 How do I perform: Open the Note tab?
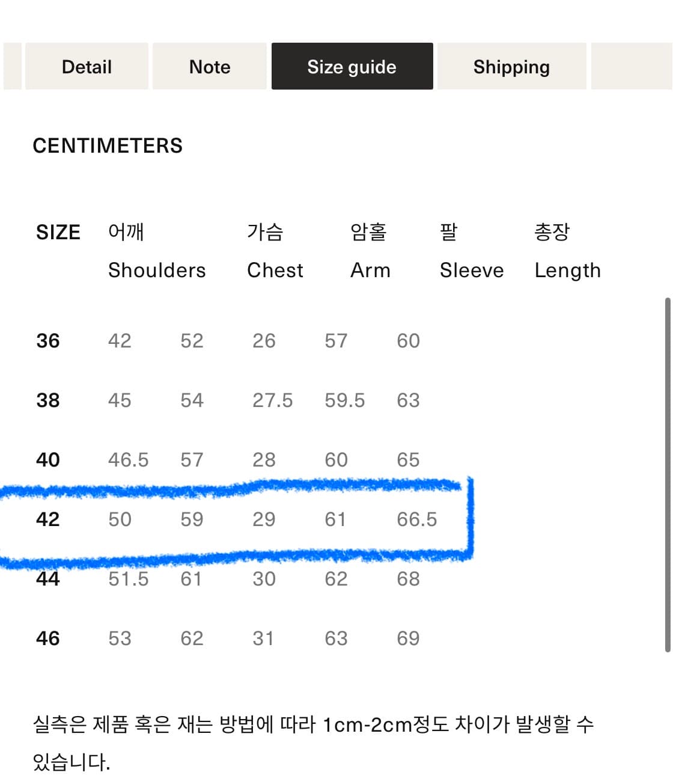[209, 67]
